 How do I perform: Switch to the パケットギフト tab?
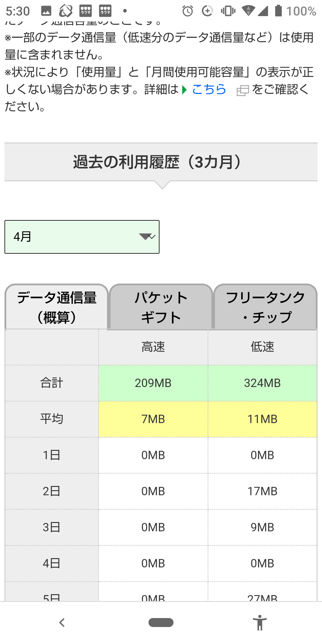[x=161, y=307]
